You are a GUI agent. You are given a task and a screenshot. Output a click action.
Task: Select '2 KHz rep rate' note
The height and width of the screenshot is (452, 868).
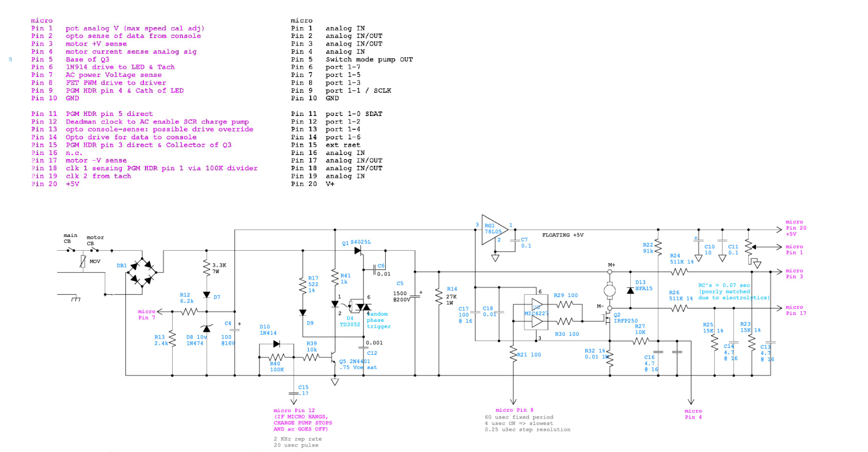298,439
